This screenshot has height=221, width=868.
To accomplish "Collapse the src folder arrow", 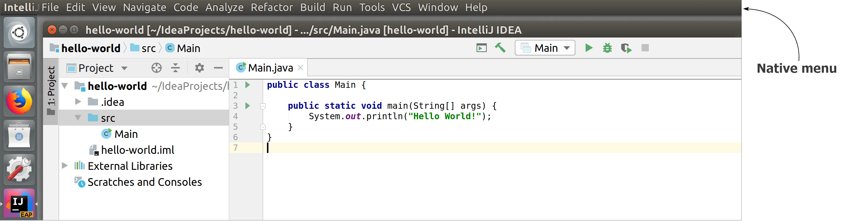I will [78, 118].
